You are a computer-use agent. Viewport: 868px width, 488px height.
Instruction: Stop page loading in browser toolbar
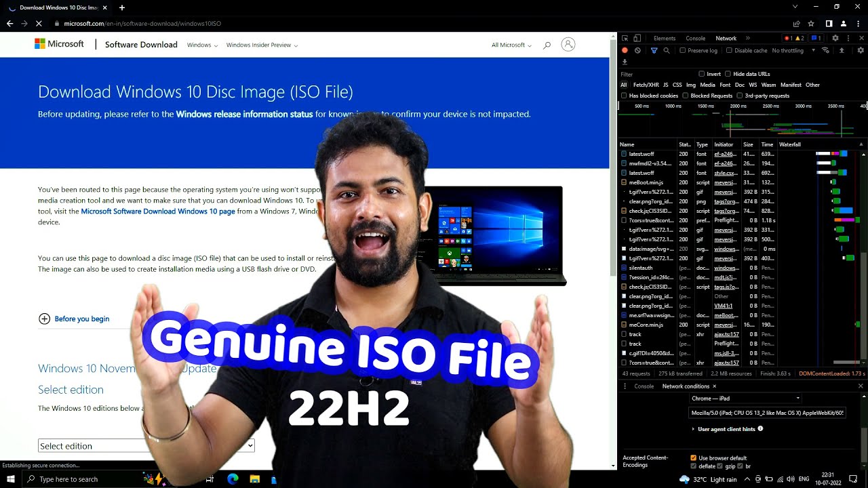coord(39,24)
